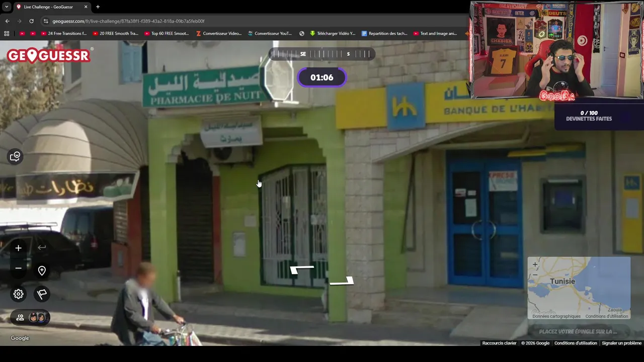Zoom out the street view with minus

[18, 268]
